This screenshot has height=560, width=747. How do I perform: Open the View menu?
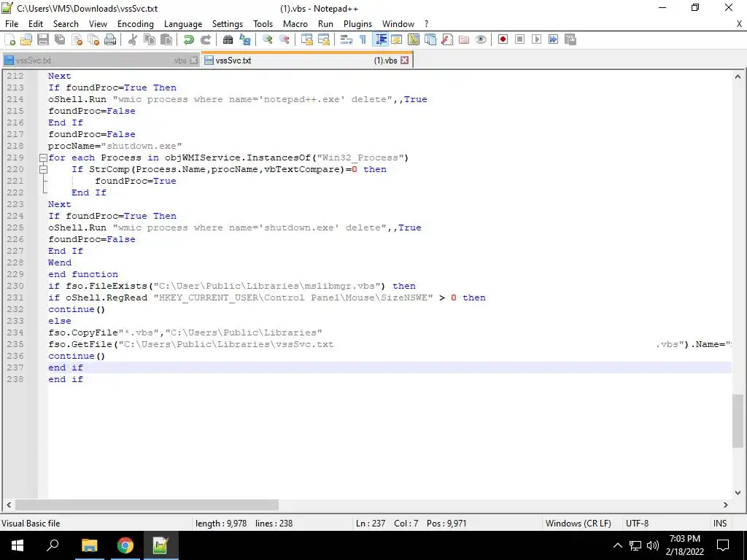point(98,24)
